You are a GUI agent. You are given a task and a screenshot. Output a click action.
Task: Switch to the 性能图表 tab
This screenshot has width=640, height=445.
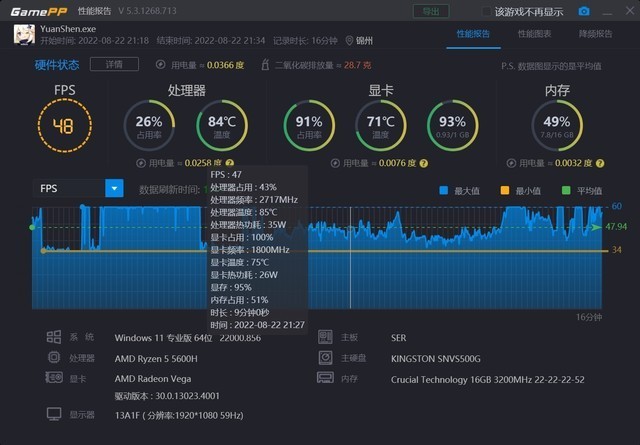tap(534, 34)
